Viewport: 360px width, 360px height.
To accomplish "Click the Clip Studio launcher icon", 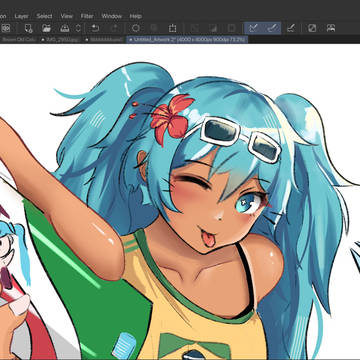I will (x=6, y=28).
